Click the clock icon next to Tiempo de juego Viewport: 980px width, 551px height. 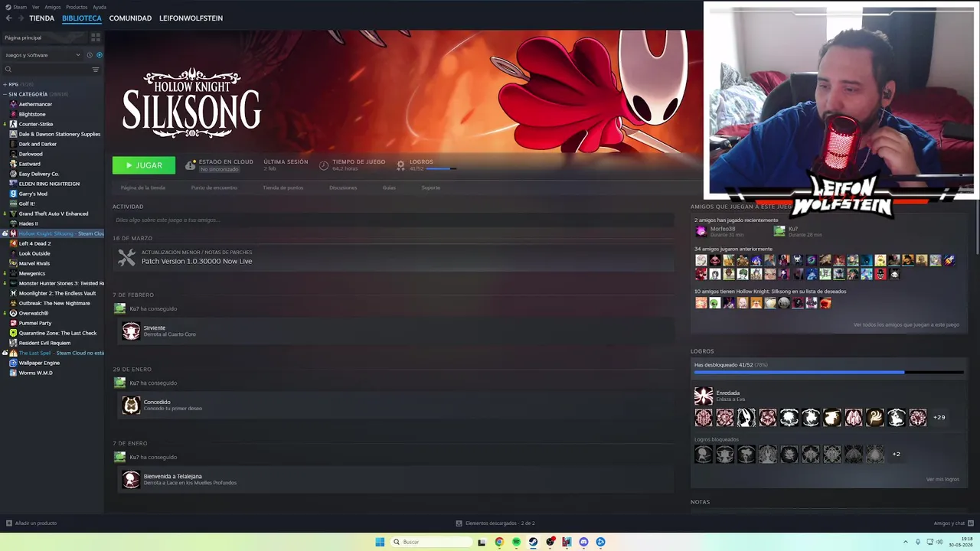324,165
